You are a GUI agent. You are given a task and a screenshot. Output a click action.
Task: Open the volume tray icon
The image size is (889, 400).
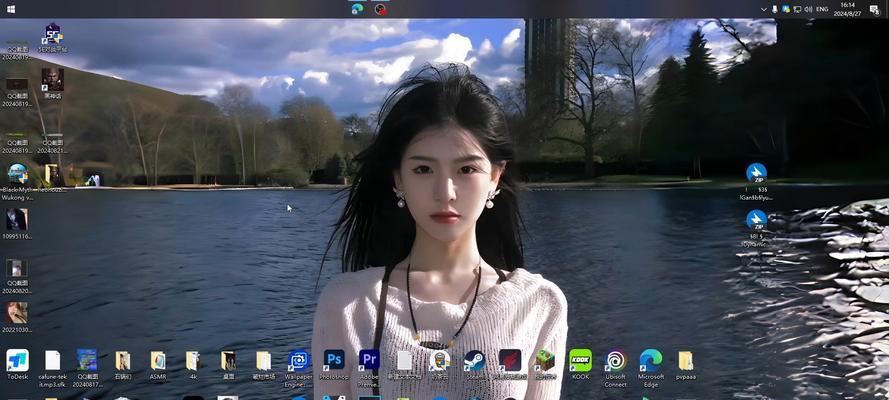(x=808, y=9)
